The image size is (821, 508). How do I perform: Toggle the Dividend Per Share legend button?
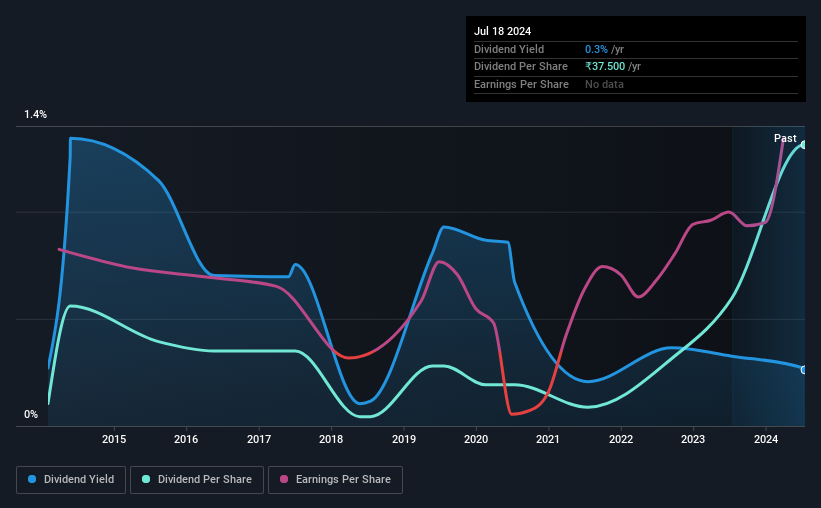click(x=197, y=480)
